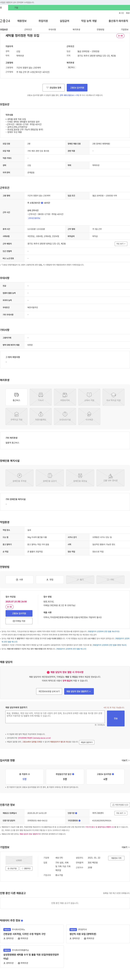Open the 직업 능력 개발 menu
Viewport: 130px width, 980px height.
tap(89, 21)
